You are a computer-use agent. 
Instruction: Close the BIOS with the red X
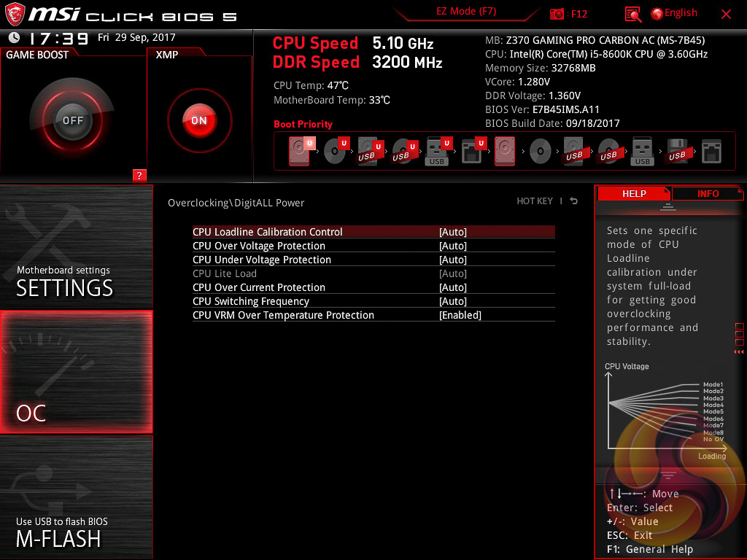pyautogui.click(x=726, y=15)
